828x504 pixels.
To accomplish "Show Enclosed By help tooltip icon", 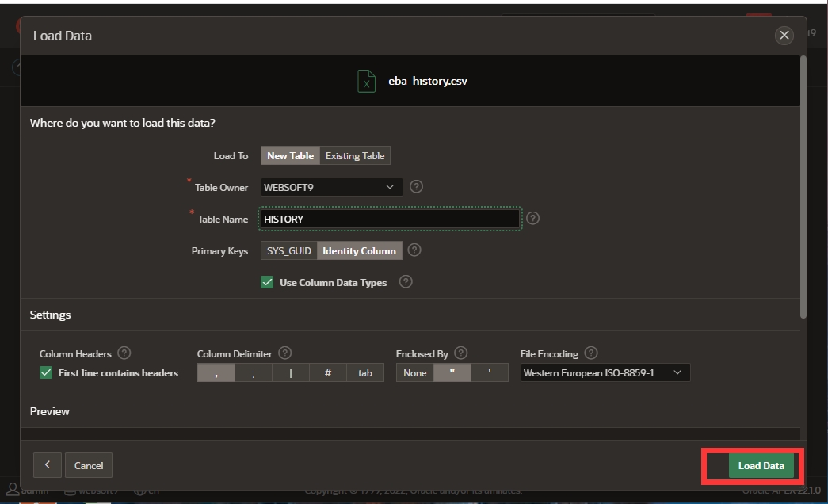I will click(x=461, y=353).
